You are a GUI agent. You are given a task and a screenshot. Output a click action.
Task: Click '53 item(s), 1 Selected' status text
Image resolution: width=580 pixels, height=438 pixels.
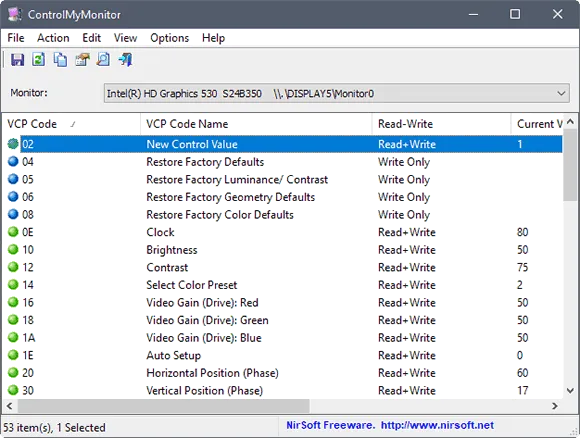point(54,428)
